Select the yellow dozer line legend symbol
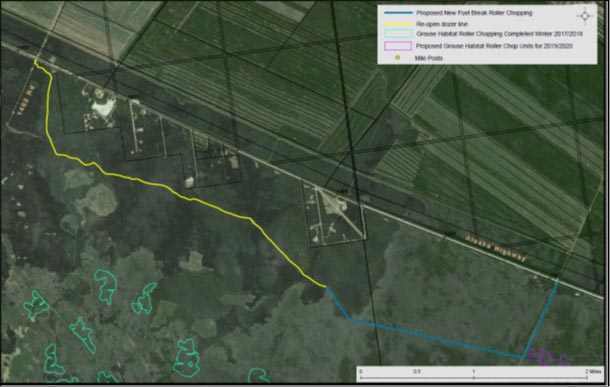The width and height of the screenshot is (610, 387). point(398,24)
